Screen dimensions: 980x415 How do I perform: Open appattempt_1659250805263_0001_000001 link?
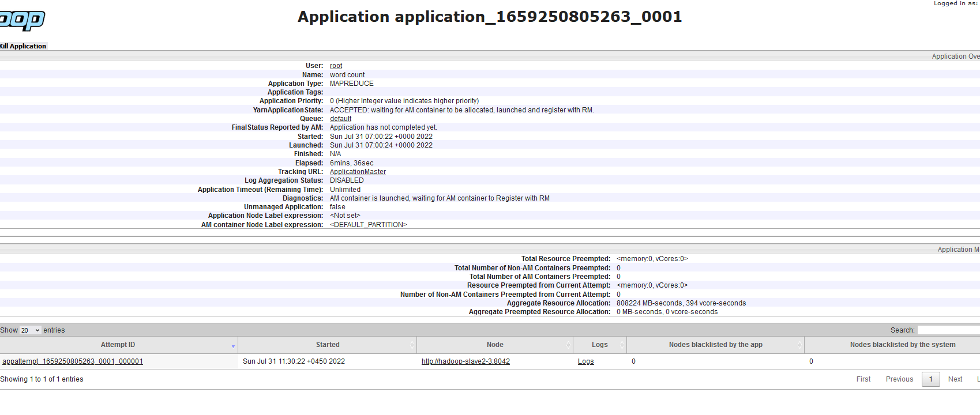click(x=73, y=361)
